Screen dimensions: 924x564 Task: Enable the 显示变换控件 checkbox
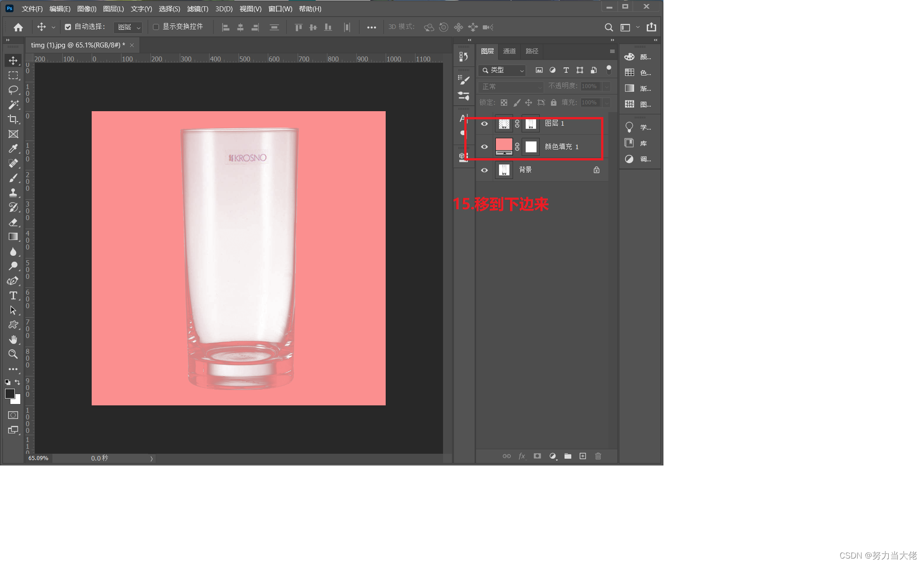click(156, 27)
